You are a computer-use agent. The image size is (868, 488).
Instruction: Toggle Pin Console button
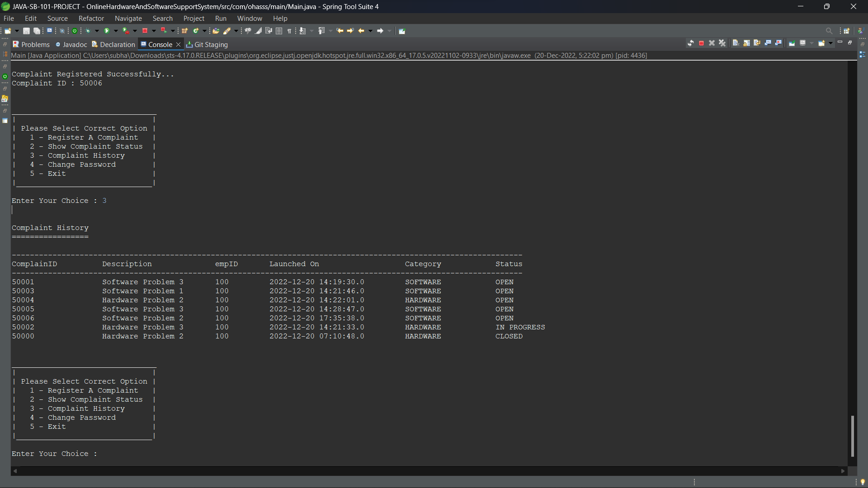792,43
